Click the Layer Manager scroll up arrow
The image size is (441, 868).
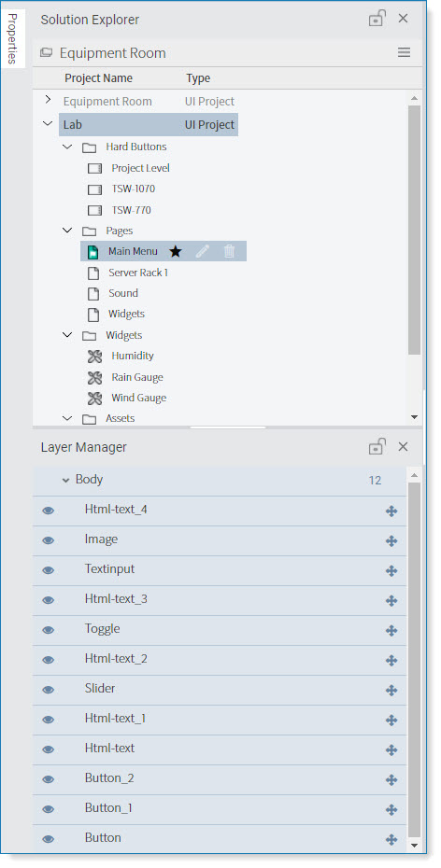[414, 475]
